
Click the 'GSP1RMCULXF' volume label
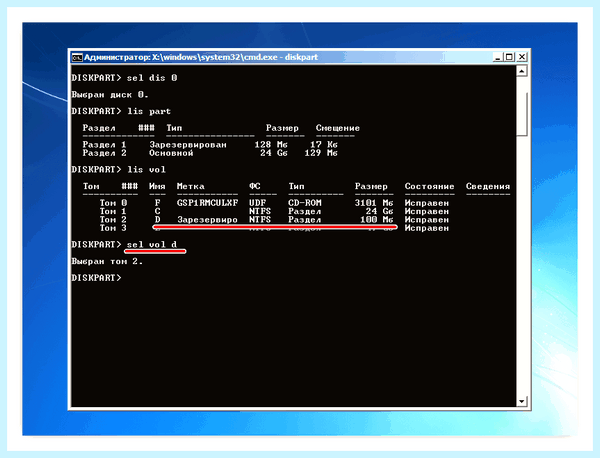[x=207, y=203]
